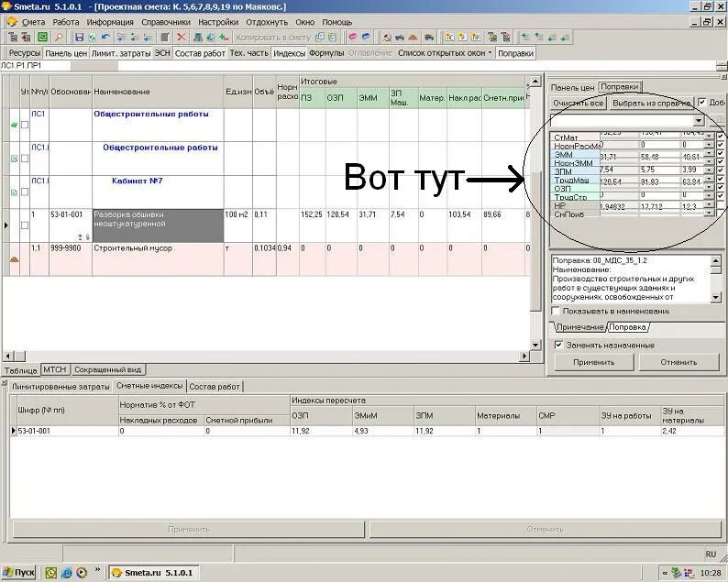Screen dimensions: 728x582
Task: Open dropdown arrow in ЗПМ row
Action: pos(709,170)
